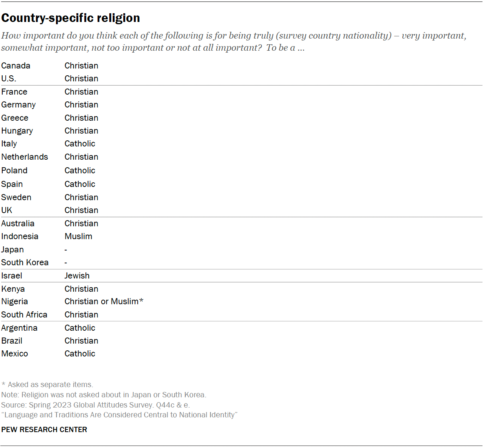Click the Brazil country label

coord(12,341)
